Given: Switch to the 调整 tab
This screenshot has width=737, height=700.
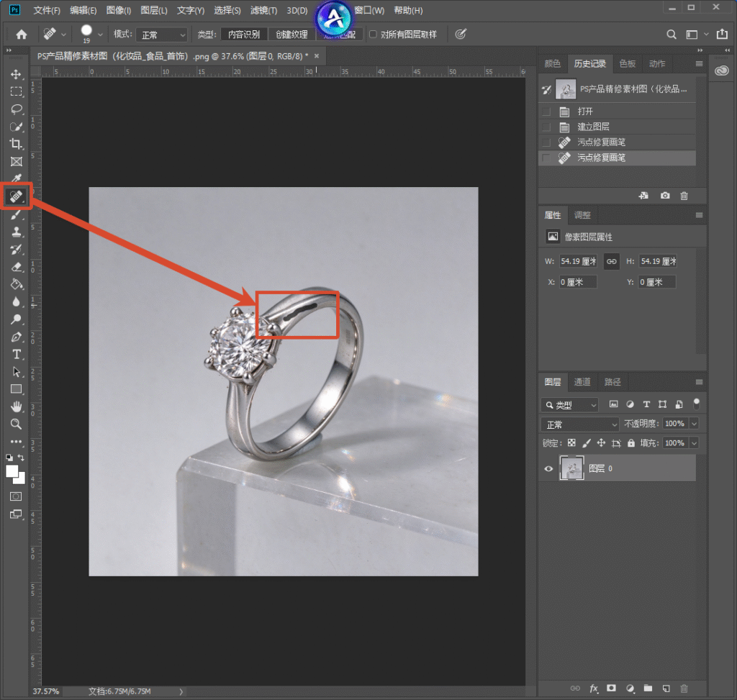Looking at the screenshot, I should click(582, 215).
